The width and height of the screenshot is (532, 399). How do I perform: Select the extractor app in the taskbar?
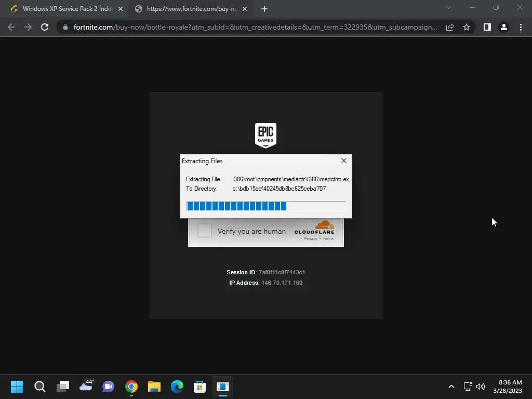click(222, 387)
